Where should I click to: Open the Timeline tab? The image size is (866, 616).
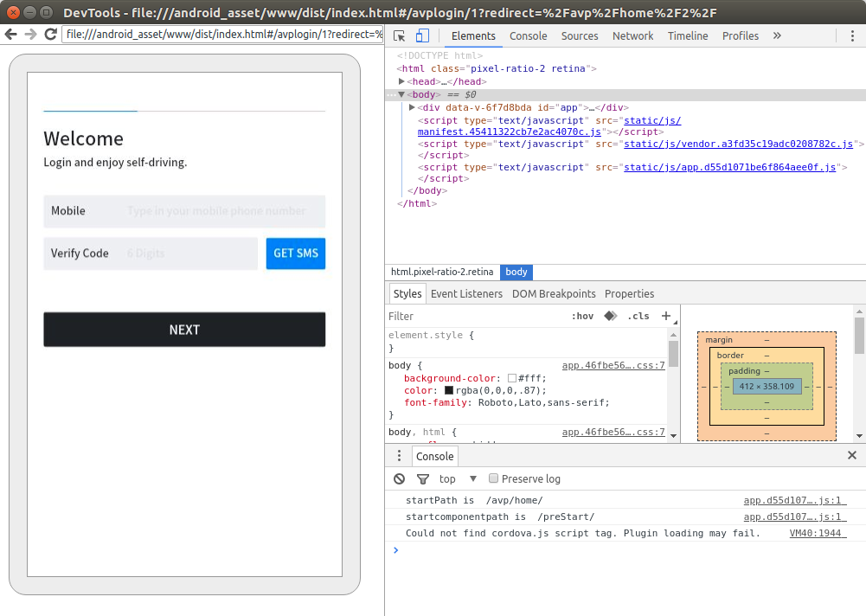pyautogui.click(x=688, y=36)
